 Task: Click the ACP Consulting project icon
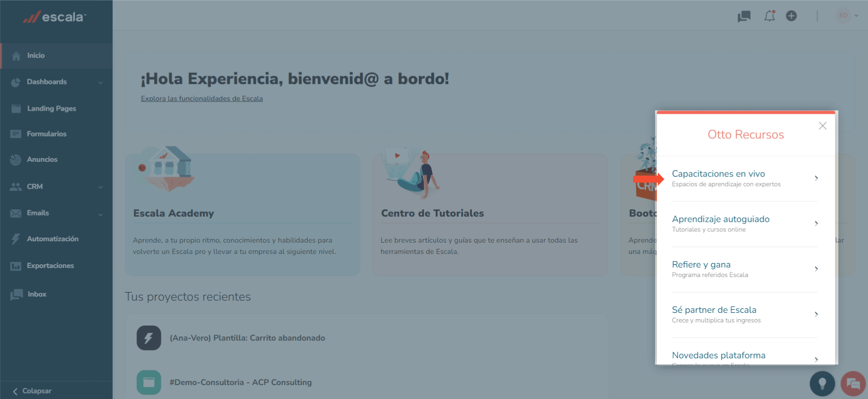pyautogui.click(x=149, y=382)
